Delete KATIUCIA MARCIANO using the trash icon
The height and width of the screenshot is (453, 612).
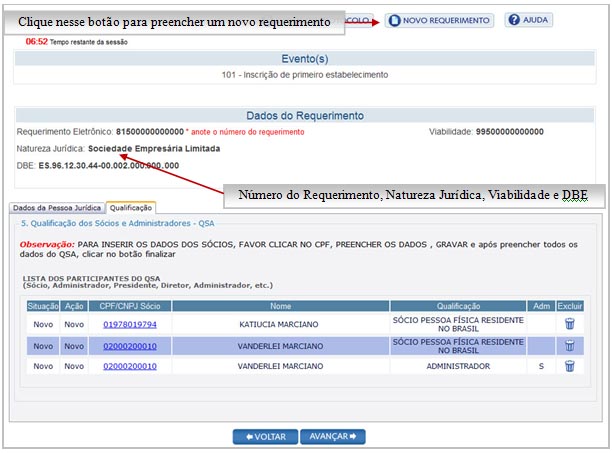click(569, 324)
